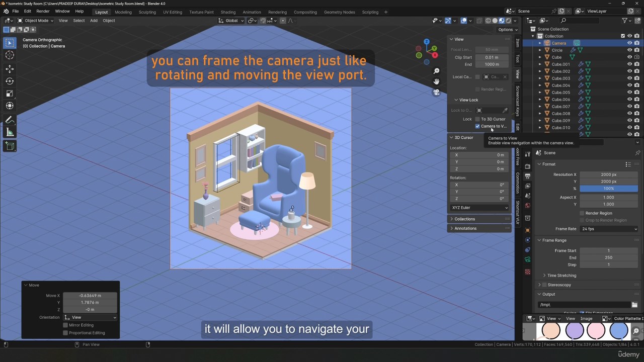Click the pan hand gizmo icon

click(x=436, y=81)
